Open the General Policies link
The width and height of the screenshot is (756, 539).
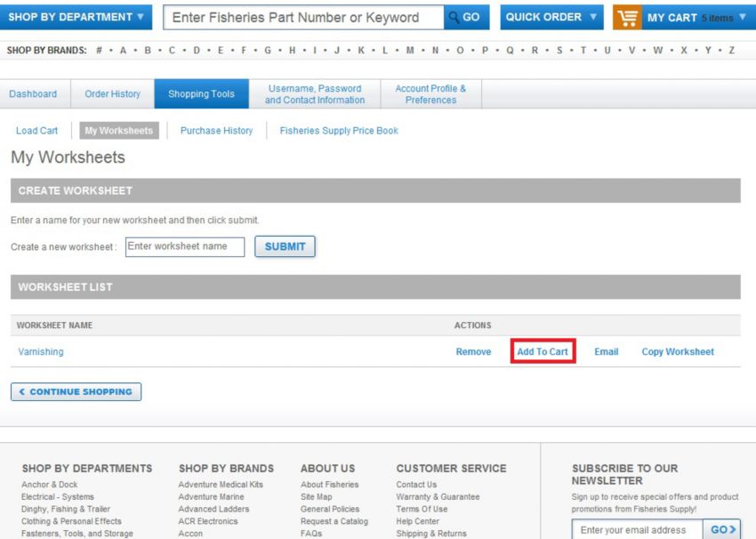coord(330,509)
